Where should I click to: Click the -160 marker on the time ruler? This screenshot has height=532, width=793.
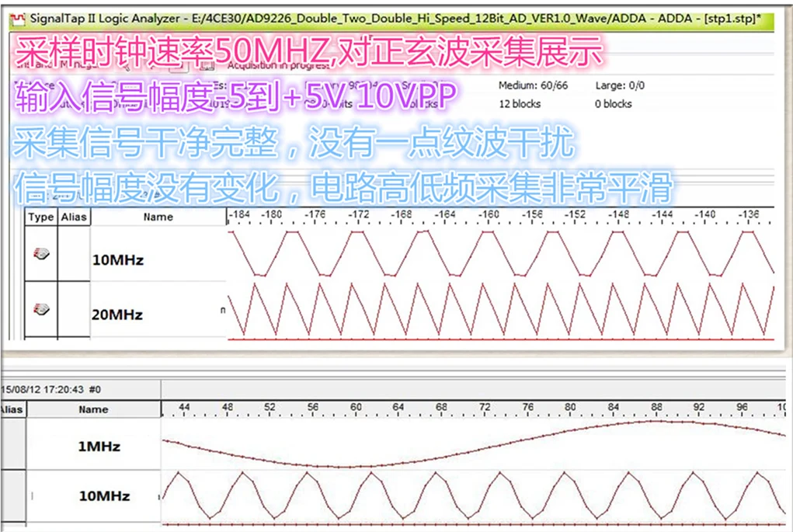(x=489, y=214)
